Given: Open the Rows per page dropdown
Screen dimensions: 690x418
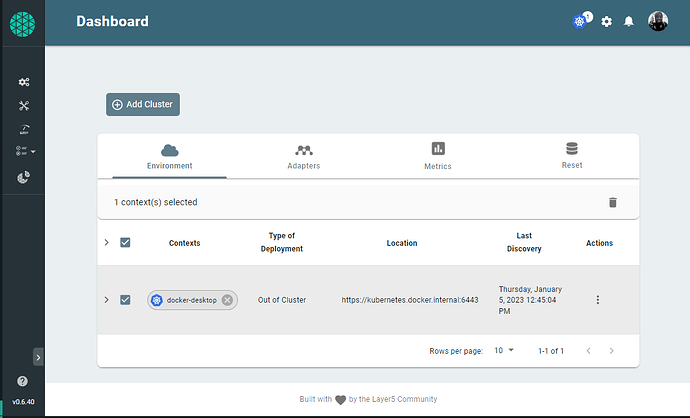Looking at the screenshot, I should pos(504,350).
